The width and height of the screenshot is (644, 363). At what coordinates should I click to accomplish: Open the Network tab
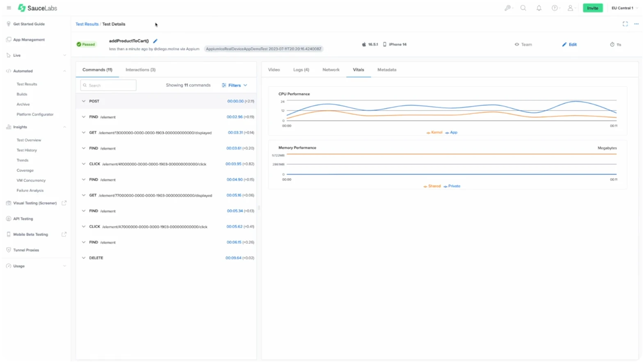click(331, 70)
